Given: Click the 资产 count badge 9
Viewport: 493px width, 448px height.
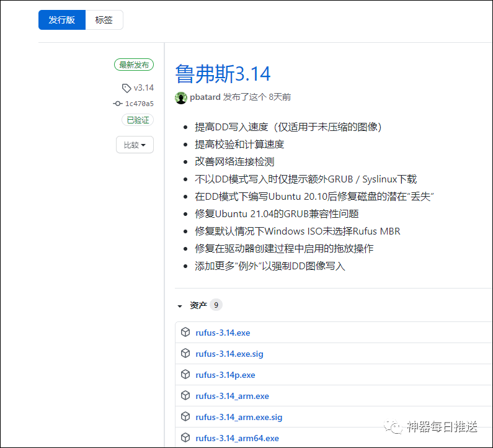Looking at the screenshot, I should click(216, 305).
